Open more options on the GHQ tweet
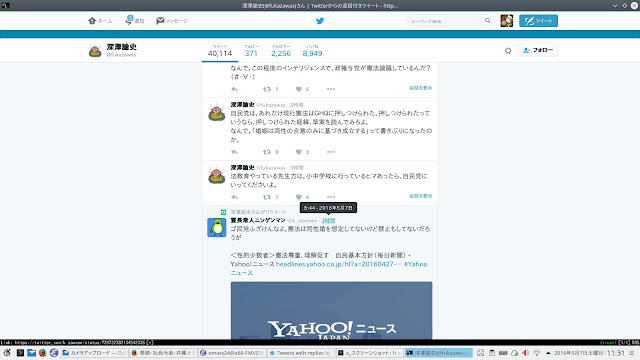Viewport: 640px width, 360px height. coord(331,152)
